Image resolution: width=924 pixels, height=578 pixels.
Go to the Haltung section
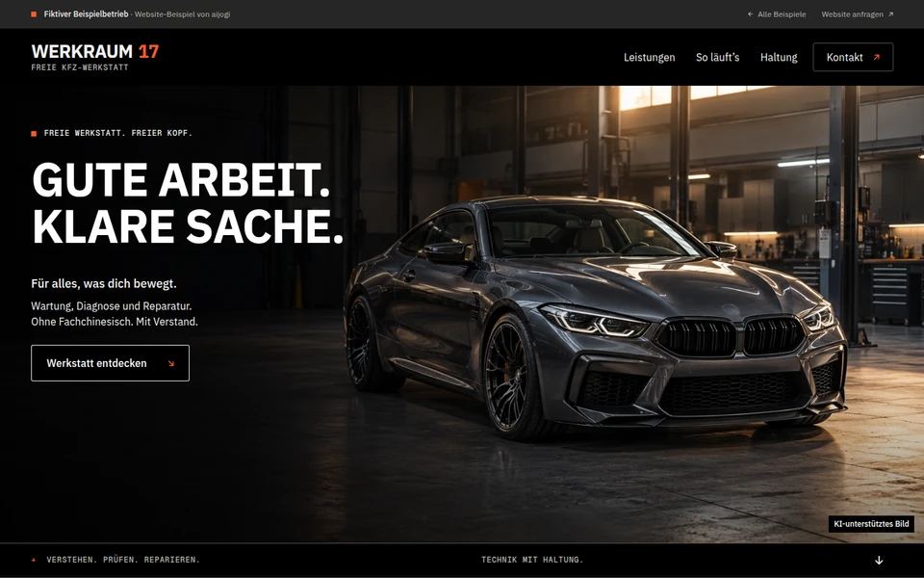779,57
